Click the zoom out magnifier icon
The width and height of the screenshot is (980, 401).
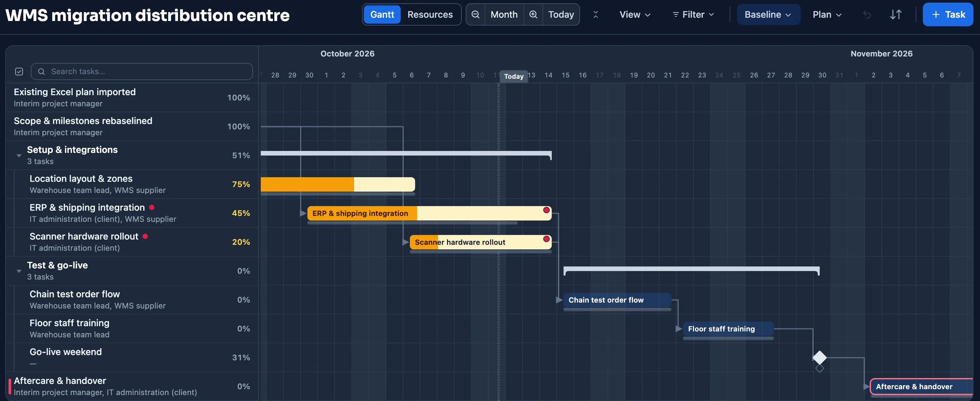coord(475,14)
